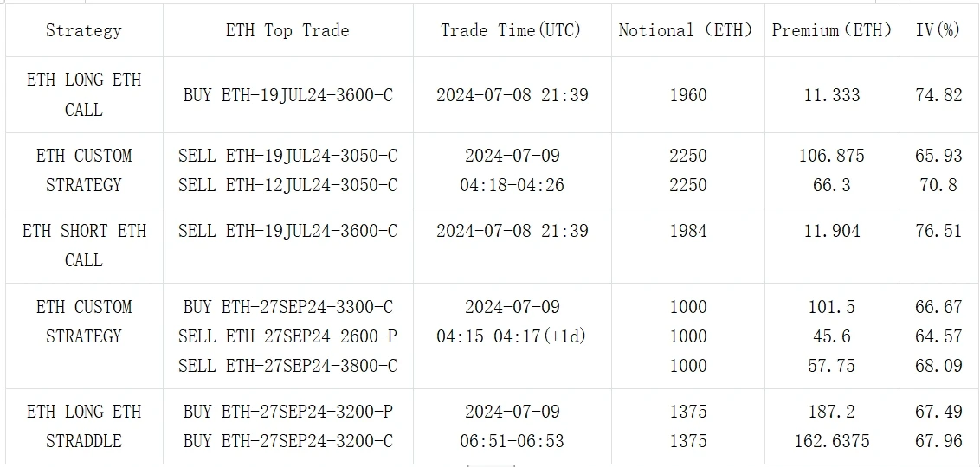
Task: Select the ETH Top Trade header
Action: coord(287,30)
